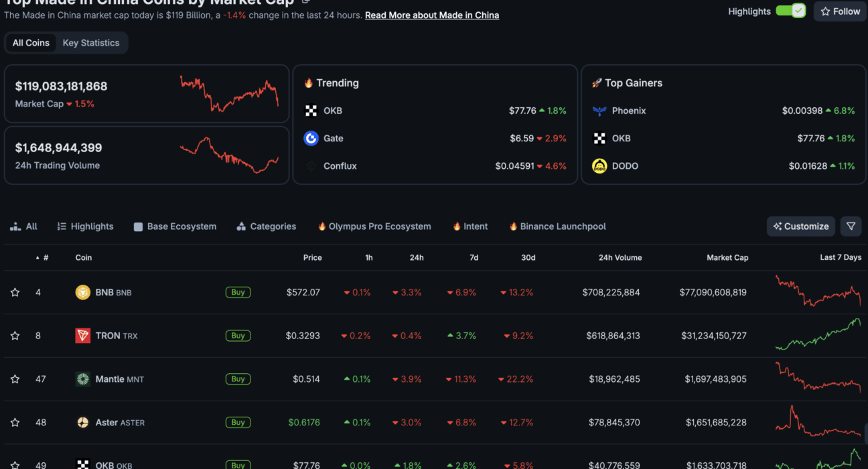Click the Phoenix top gainer icon
This screenshot has width=868, height=469.
pos(599,111)
